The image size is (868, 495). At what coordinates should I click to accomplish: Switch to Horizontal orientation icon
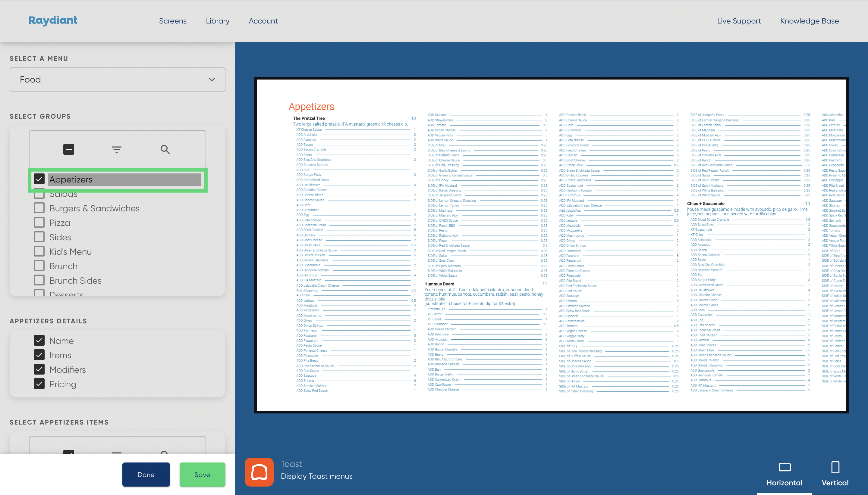click(784, 468)
